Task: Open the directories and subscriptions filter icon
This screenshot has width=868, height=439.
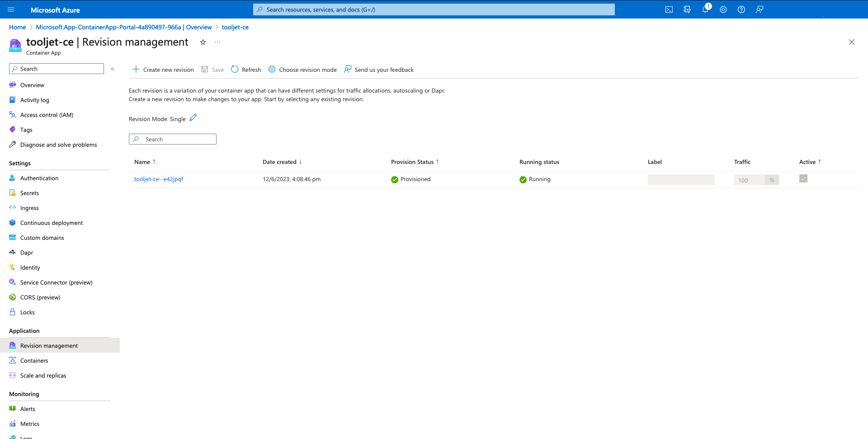Action: tap(687, 9)
